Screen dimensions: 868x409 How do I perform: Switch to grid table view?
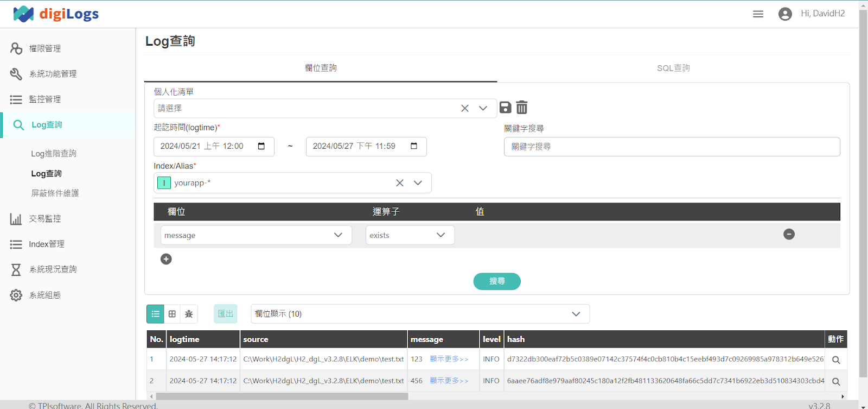[172, 314]
